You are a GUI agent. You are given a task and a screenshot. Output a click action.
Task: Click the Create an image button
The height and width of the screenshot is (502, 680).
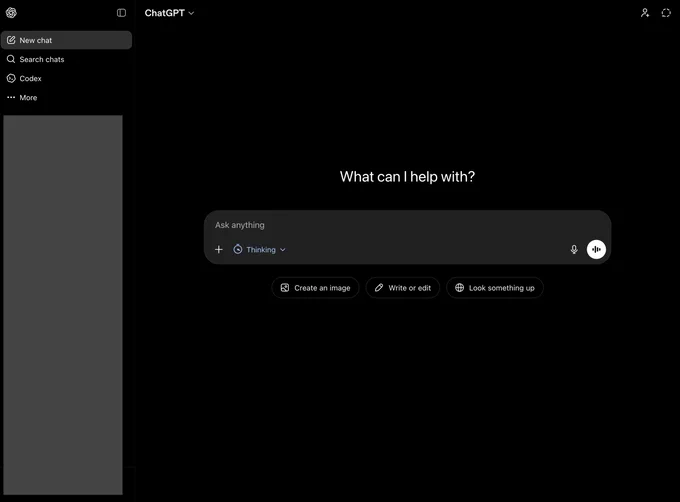tap(315, 288)
